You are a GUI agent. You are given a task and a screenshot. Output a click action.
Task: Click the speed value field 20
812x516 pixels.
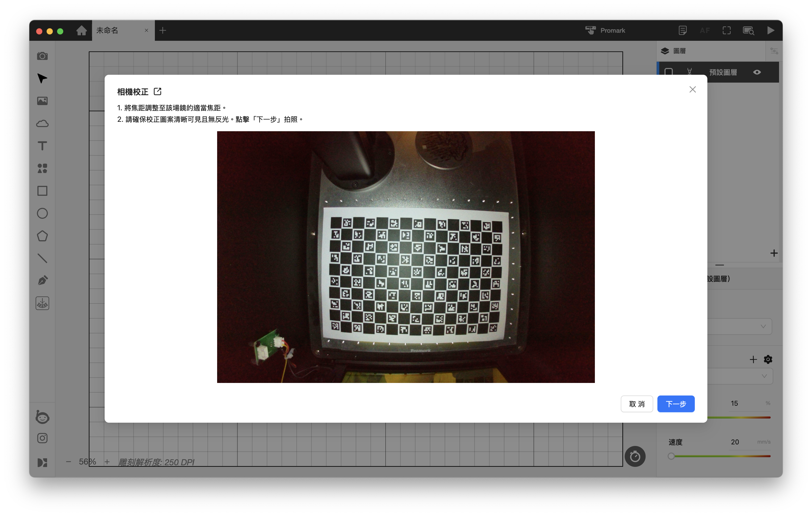pyautogui.click(x=735, y=442)
